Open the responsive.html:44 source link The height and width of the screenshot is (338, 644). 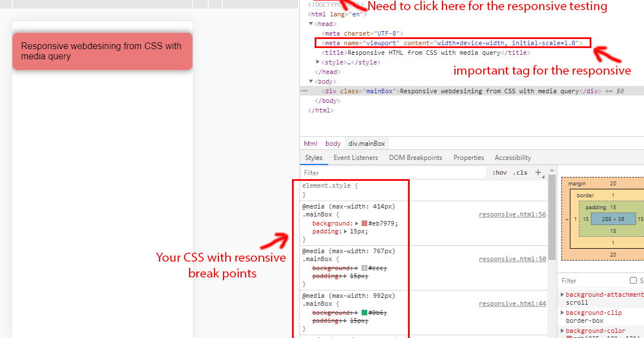(x=512, y=304)
